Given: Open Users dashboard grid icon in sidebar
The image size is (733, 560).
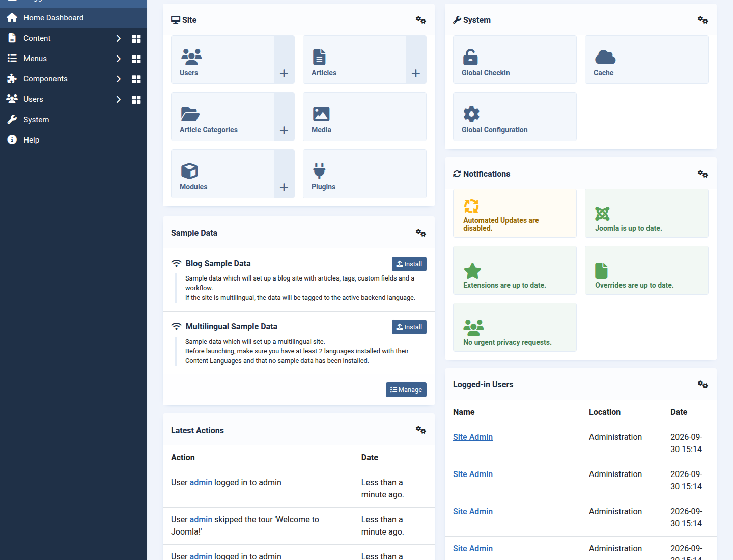Looking at the screenshot, I should click(136, 100).
